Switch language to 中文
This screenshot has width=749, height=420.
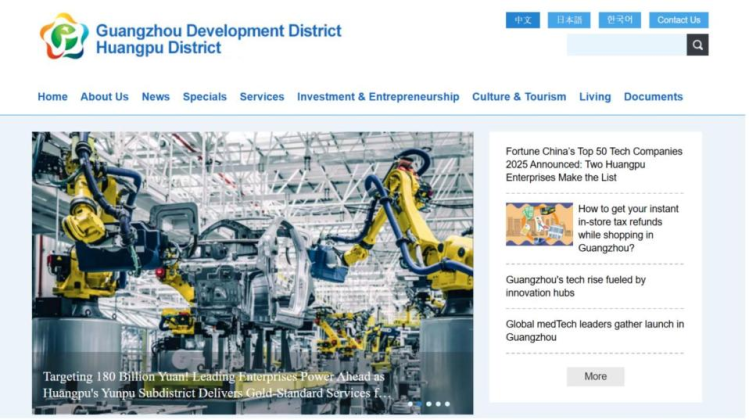tap(522, 20)
